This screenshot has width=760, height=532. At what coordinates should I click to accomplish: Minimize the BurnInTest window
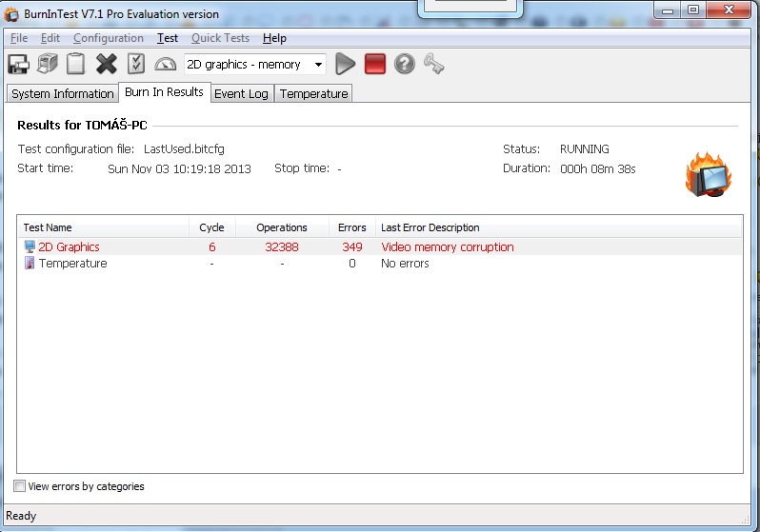pyautogui.click(x=668, y=10)
